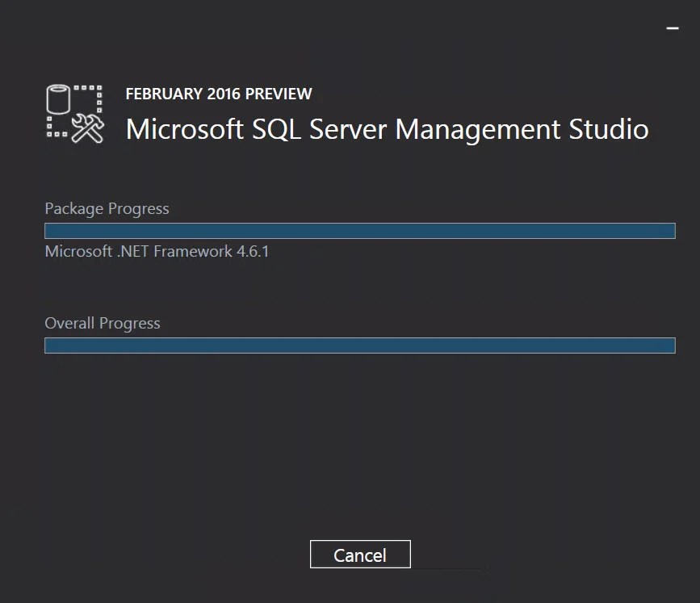
Task: Click the top-left corner of the setup logo
Action: click(x=48, y=81)
